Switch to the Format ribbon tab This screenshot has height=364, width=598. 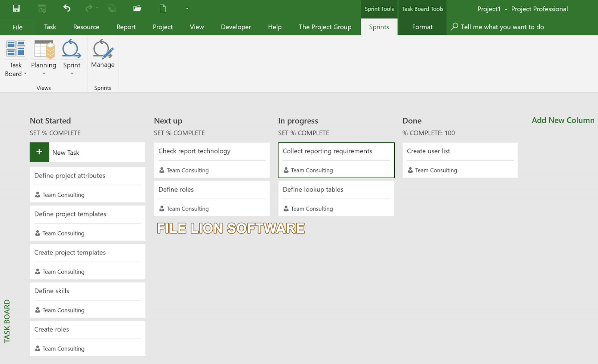[422, 27]
